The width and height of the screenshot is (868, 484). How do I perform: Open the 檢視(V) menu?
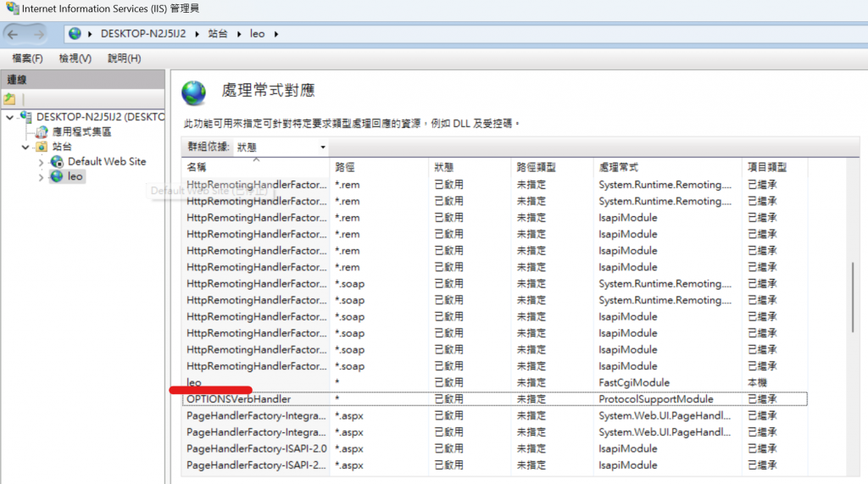point(75,58)
